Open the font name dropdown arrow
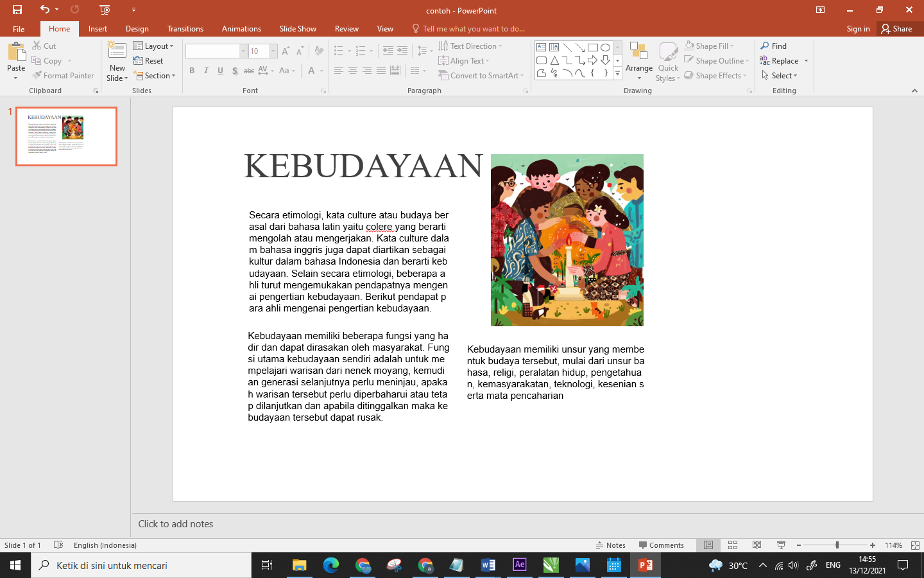This screenshot has height=578, width=924. tap(243, 51)
